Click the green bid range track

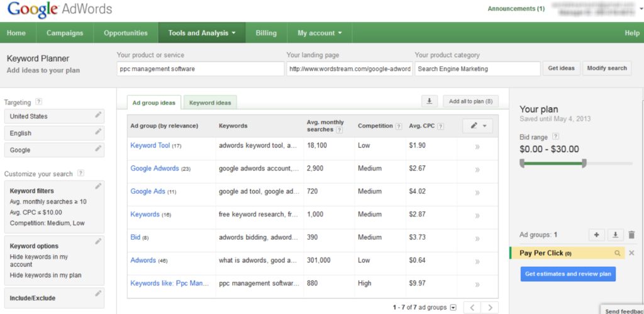pyautogui.click(x=553, y=164)
